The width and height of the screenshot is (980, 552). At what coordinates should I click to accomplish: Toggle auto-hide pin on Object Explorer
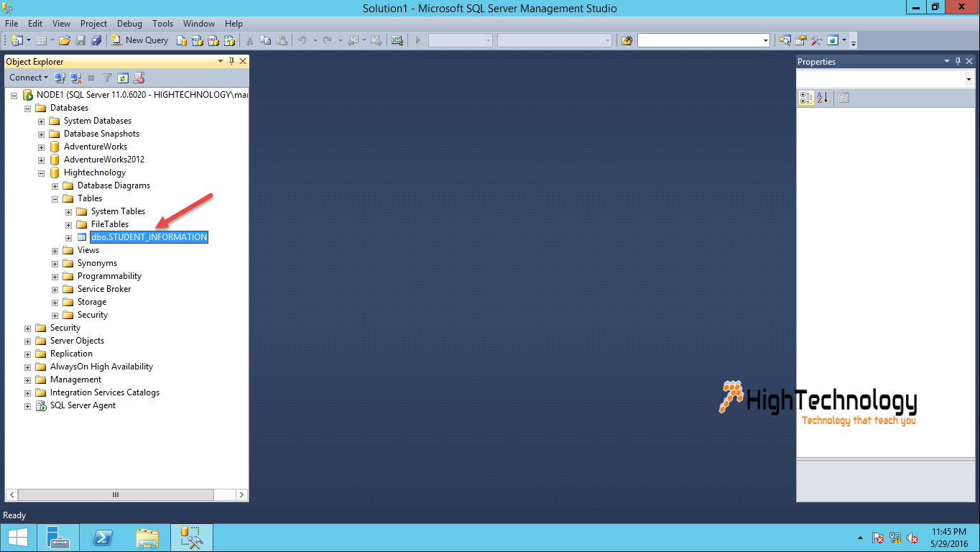tap(231, 62)
